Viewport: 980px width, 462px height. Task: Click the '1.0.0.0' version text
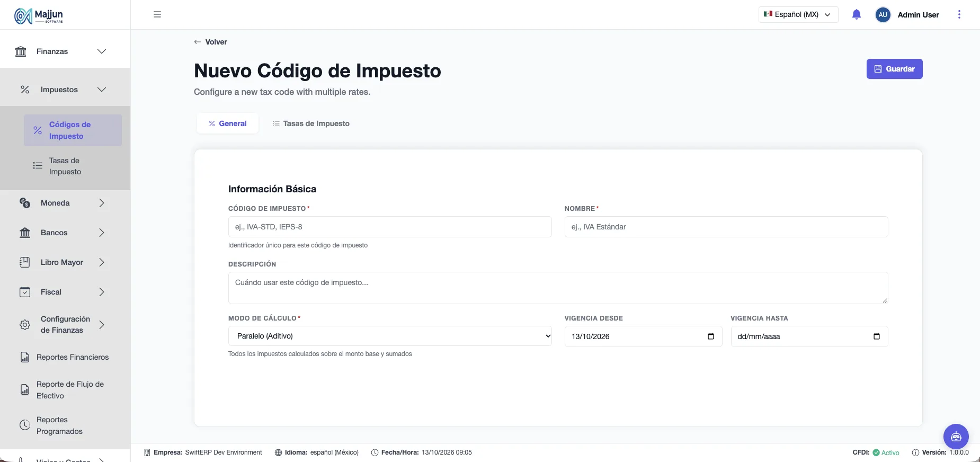(959, 452)
